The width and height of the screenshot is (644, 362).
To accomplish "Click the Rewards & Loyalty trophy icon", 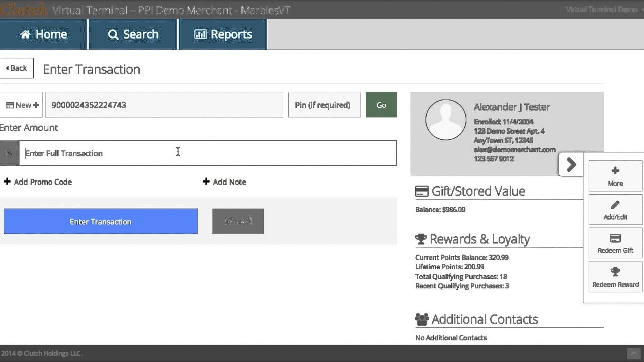I will [421, 239].
